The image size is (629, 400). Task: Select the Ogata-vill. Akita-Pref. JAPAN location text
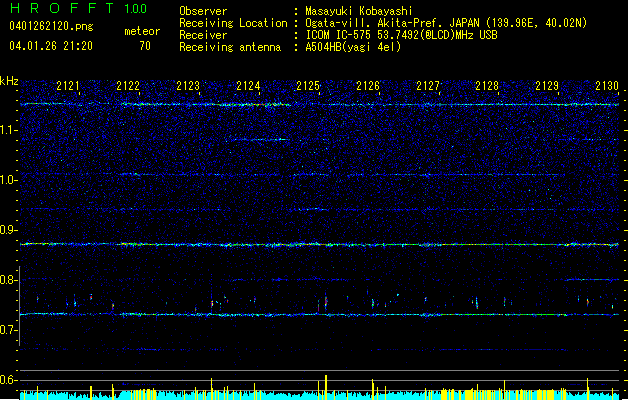tap(446, 23)
